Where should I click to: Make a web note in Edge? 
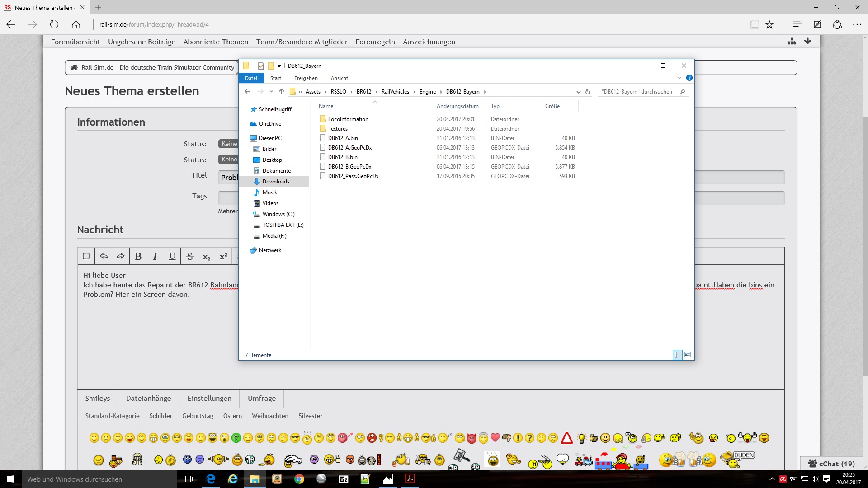tap(817, 24)
